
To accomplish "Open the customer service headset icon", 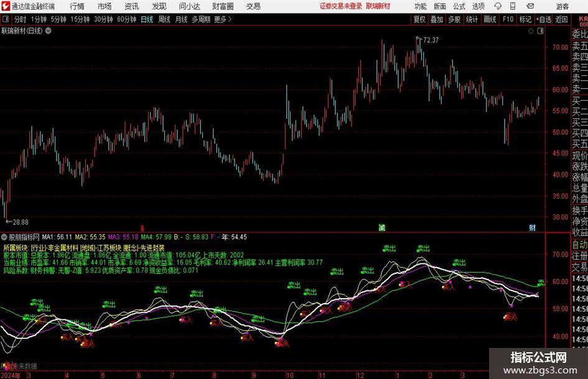I will (498, 6).
